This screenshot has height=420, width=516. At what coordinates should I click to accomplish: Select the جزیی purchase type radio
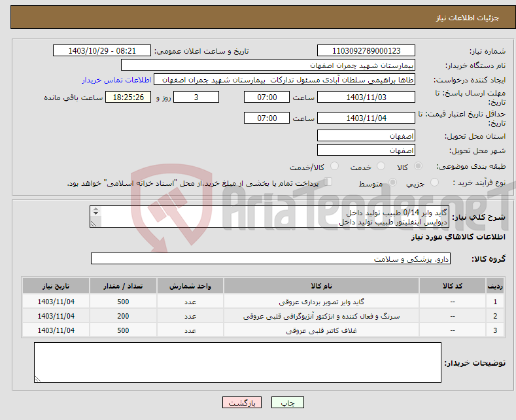(x=434, y=182)
